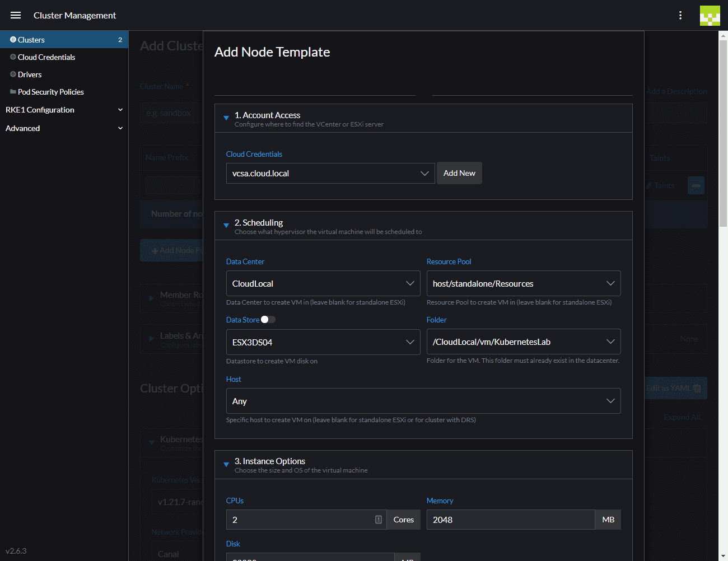Disable the Data Store toggle

268,319
